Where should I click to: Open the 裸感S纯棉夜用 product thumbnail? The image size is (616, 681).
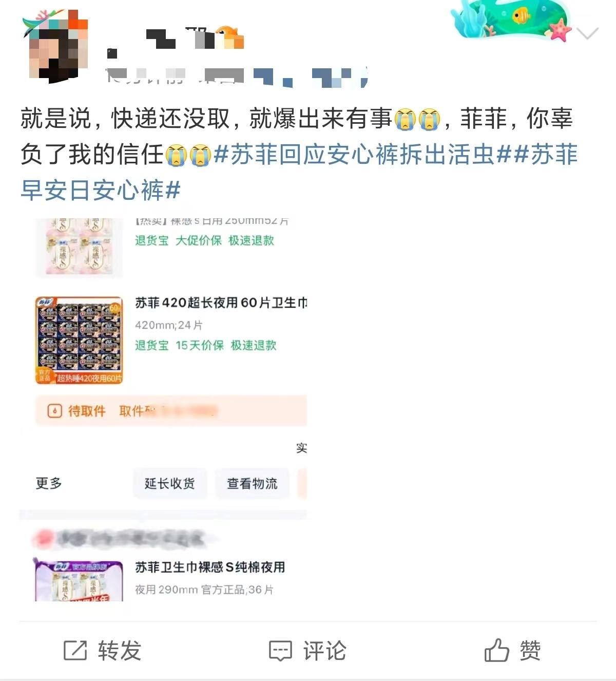click(79, 580)
